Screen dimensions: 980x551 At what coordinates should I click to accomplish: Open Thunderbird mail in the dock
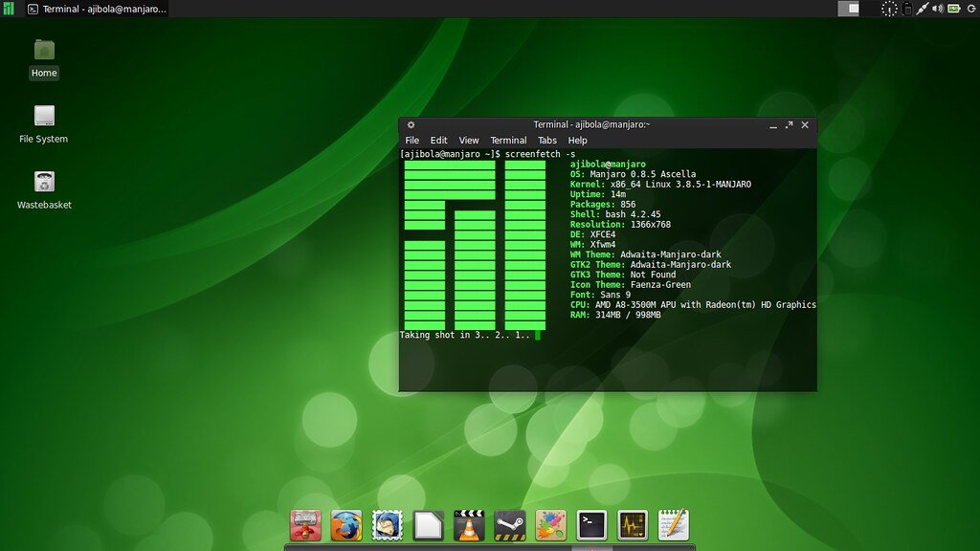tap(387, 525)
